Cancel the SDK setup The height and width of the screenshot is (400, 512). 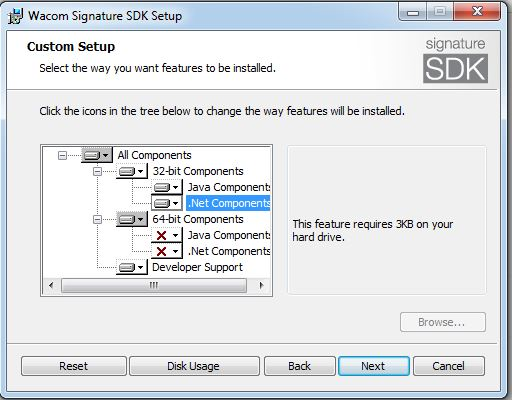449,366
